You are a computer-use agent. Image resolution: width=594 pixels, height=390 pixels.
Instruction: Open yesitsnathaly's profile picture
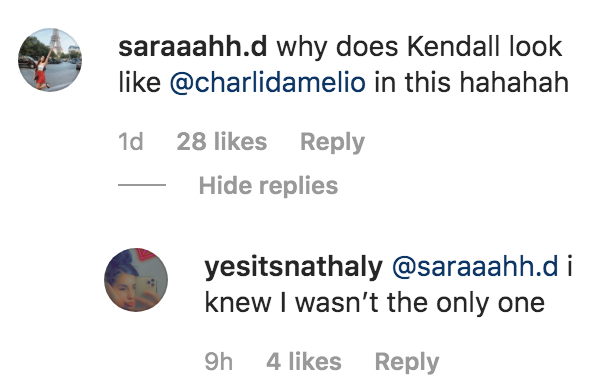click(x=136, y=280)
